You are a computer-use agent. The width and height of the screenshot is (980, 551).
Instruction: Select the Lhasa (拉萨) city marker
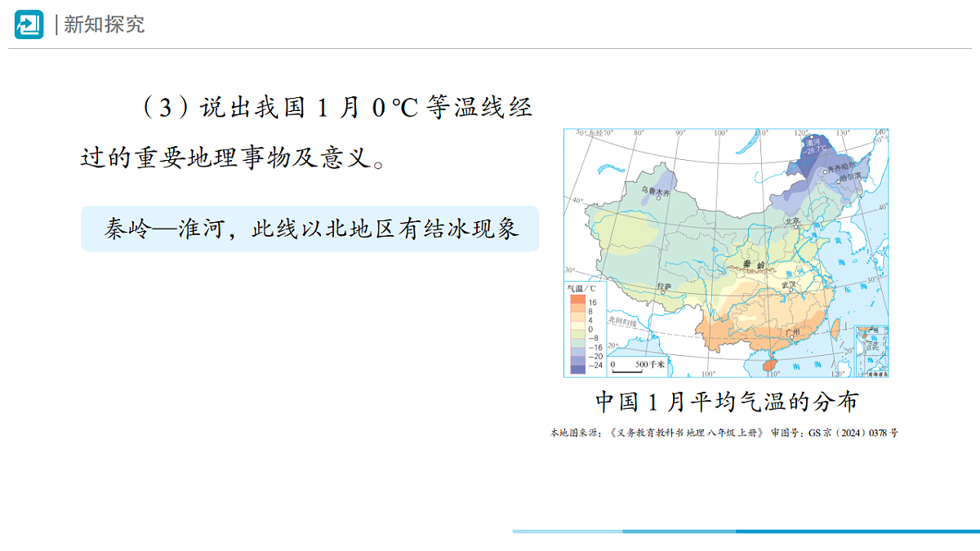click(663, 291)
